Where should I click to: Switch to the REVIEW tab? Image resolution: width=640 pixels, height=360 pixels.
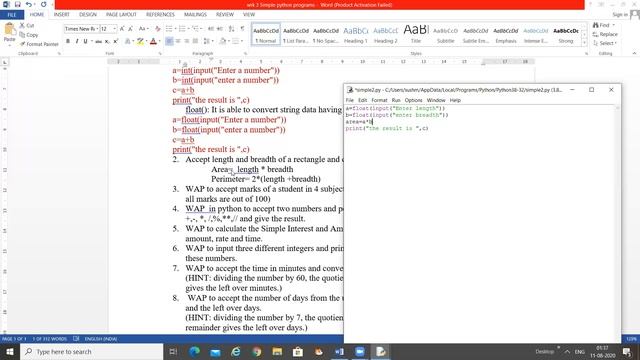(x=225, y=15)
